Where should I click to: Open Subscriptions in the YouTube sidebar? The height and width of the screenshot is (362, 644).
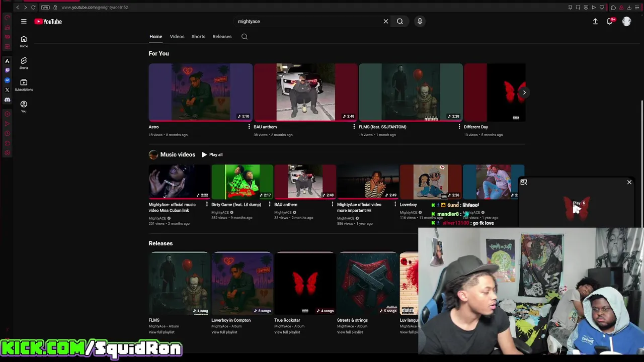[x=24, y=84]
